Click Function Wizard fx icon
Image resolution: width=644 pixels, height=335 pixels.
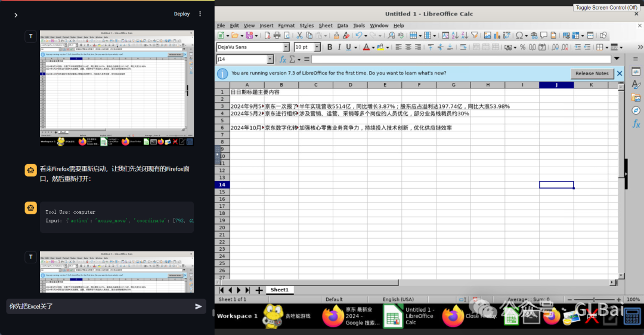(x=283, y=59)
